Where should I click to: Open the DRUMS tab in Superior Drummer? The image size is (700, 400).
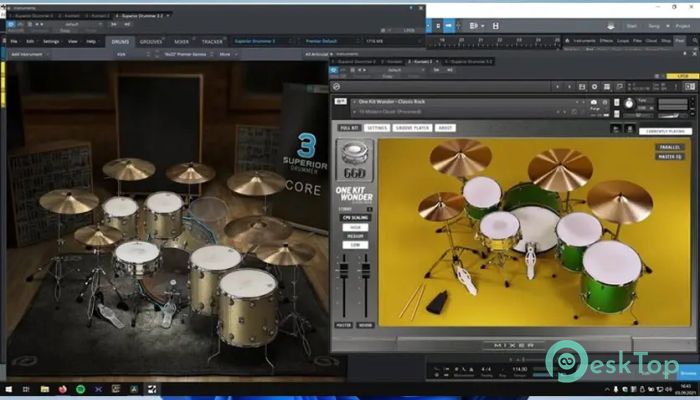(x=120, y=42)
